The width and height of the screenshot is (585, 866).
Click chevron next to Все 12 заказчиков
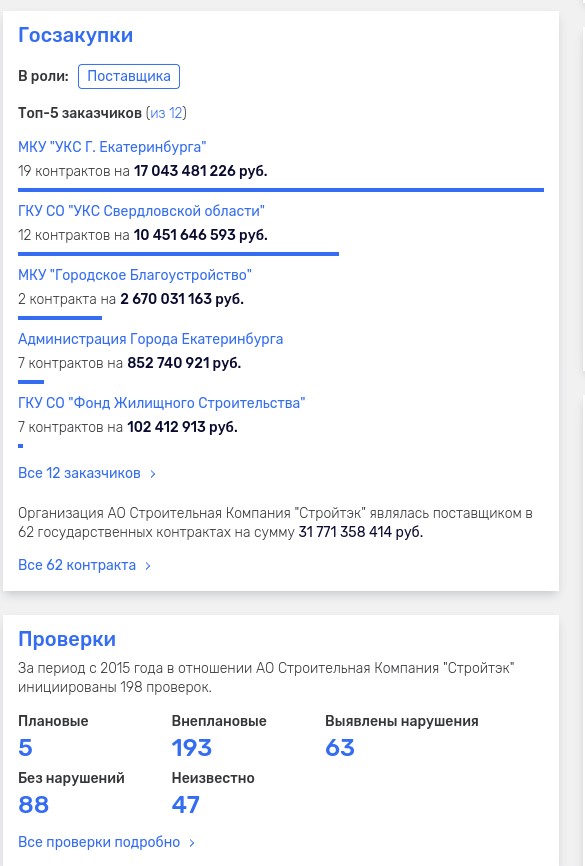pos(153,474)
